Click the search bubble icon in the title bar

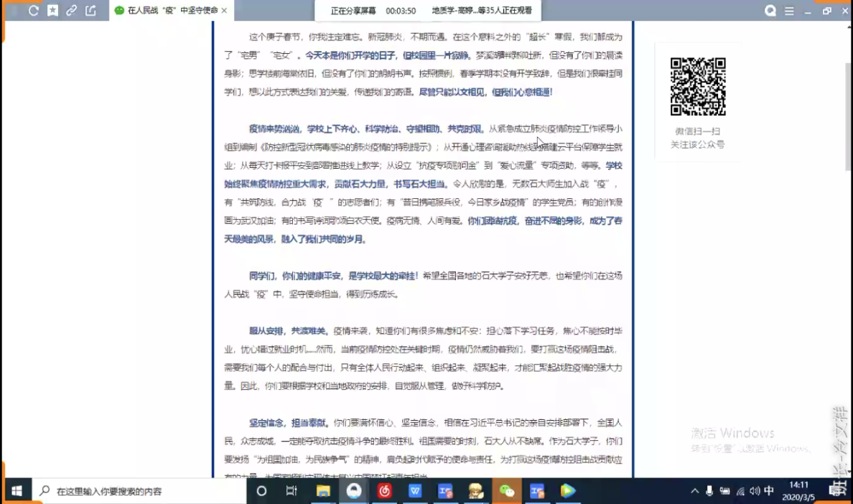pos(770,11)
